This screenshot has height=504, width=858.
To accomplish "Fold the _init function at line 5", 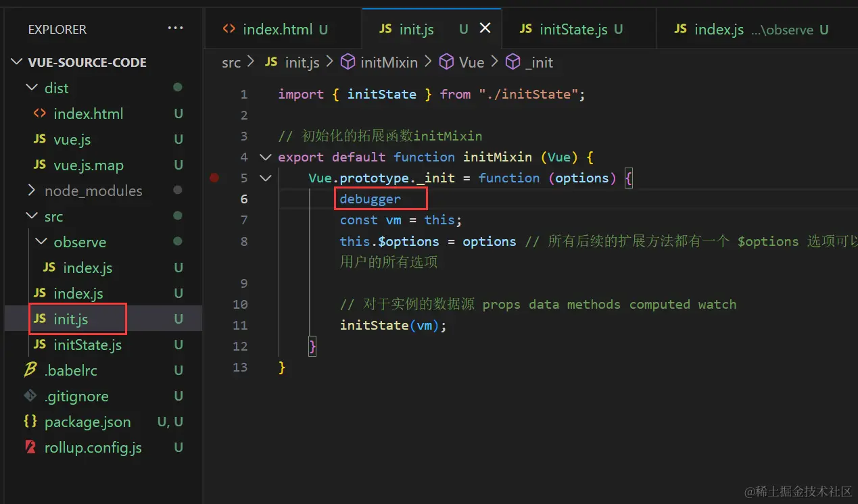I will [264, 178].
